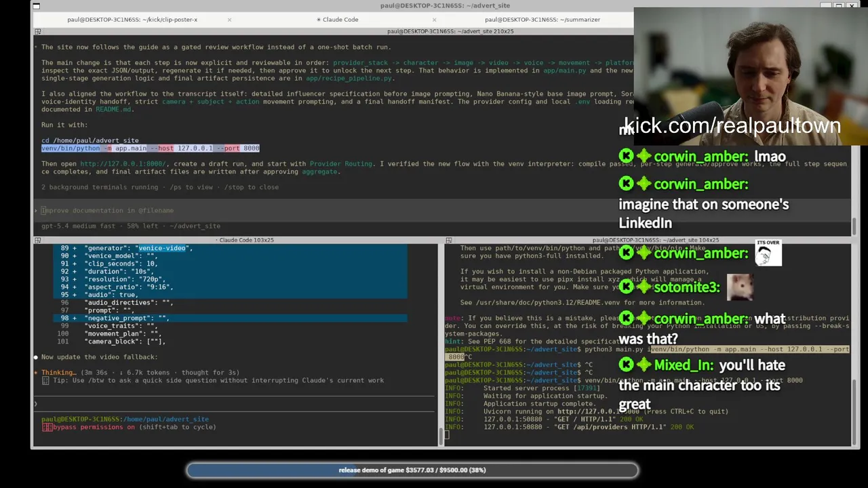
Task: Click the Claude Code pane's grid icon
Action: [x=37, y=240]
